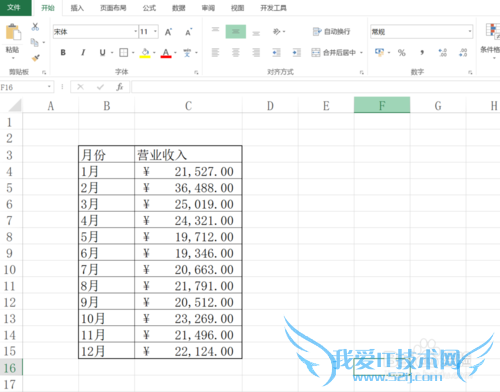Select column C header

(188, 106)
